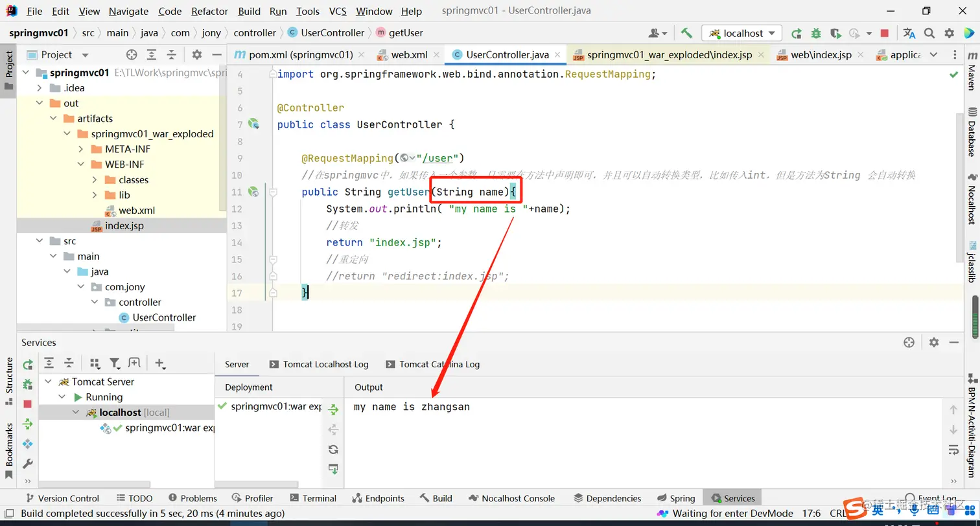Locate the opened file in the Project tree
The height and width of the screenshot is (526, 980).
coord(132,55)
